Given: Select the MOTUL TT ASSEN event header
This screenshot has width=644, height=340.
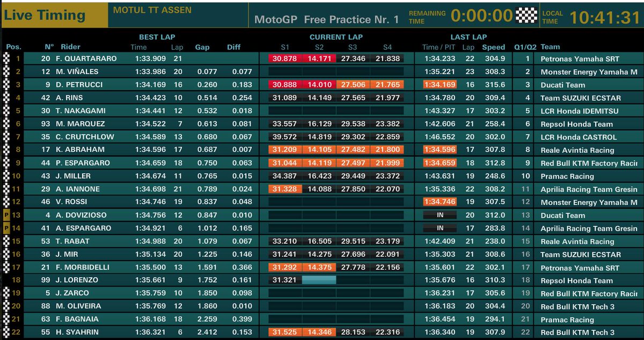Looking at the screenshot, I should click(152, 10).
